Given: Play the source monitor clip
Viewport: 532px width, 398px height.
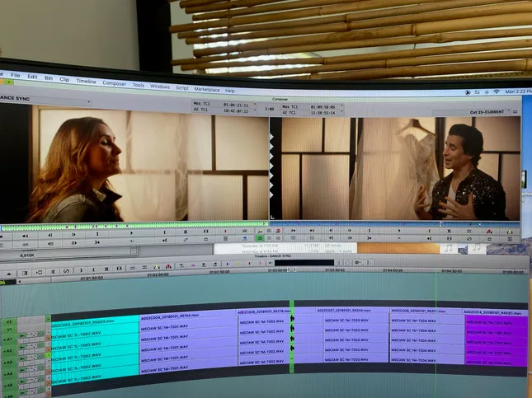Looking at the screenshot, I should (x=131, y=233).
